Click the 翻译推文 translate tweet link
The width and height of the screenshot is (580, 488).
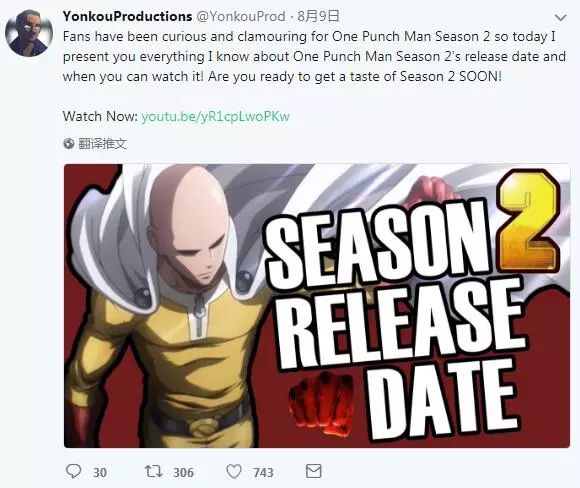(x=102, y=144)
